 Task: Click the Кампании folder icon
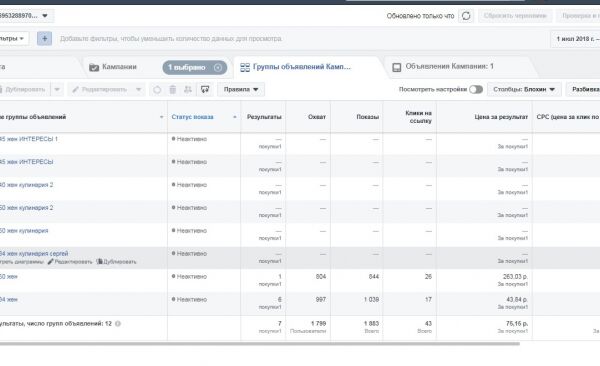pyautogui.click(x=94, y=67)
